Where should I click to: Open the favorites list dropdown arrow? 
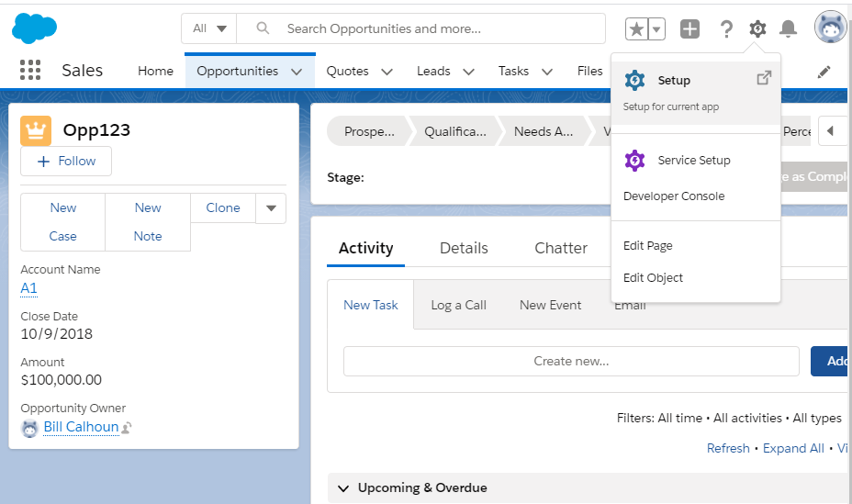click(656, 28)
